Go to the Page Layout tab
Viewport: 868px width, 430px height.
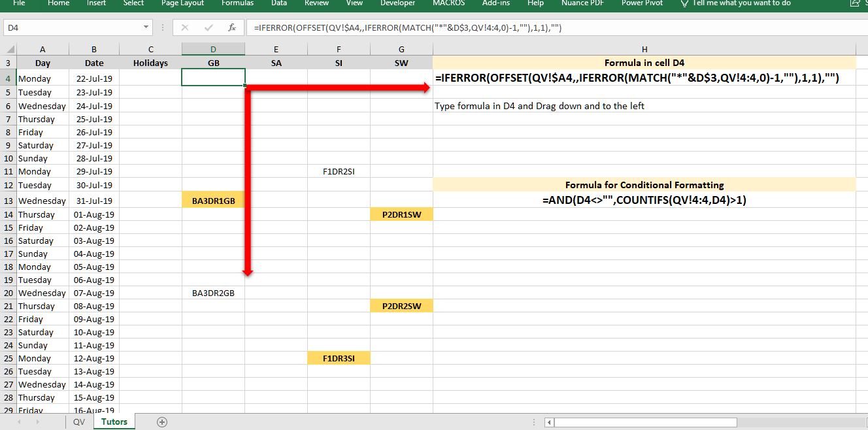coord(182,3)
